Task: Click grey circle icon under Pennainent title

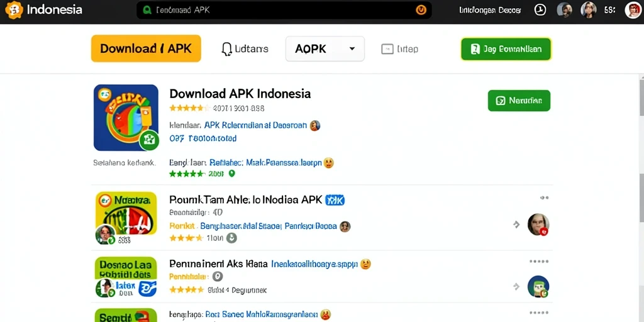Action: (x=217, y=277)
